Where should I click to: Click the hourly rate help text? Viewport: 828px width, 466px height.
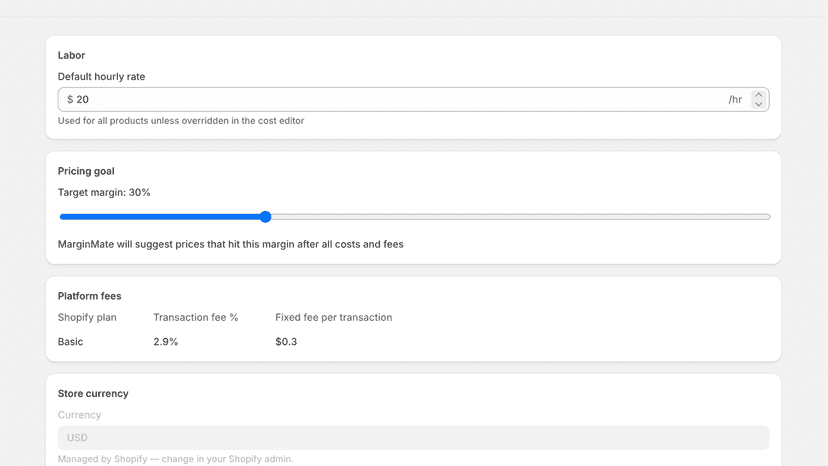pos(181,121)
